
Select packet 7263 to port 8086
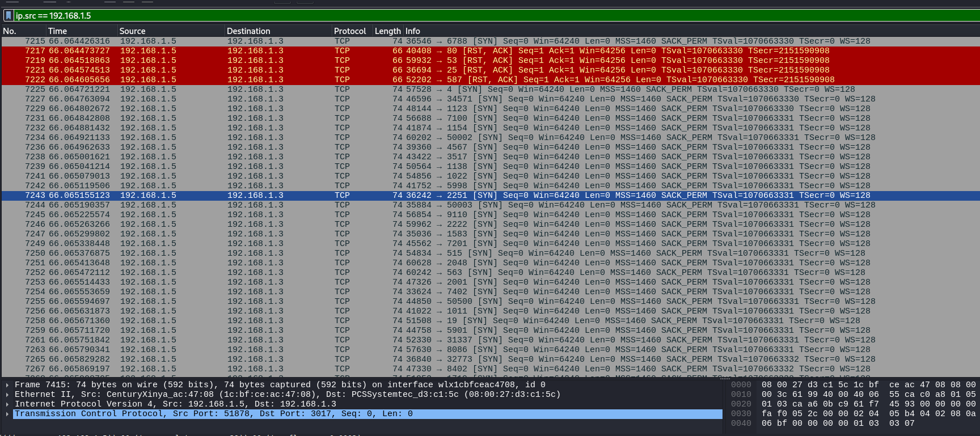coord(491,350)
